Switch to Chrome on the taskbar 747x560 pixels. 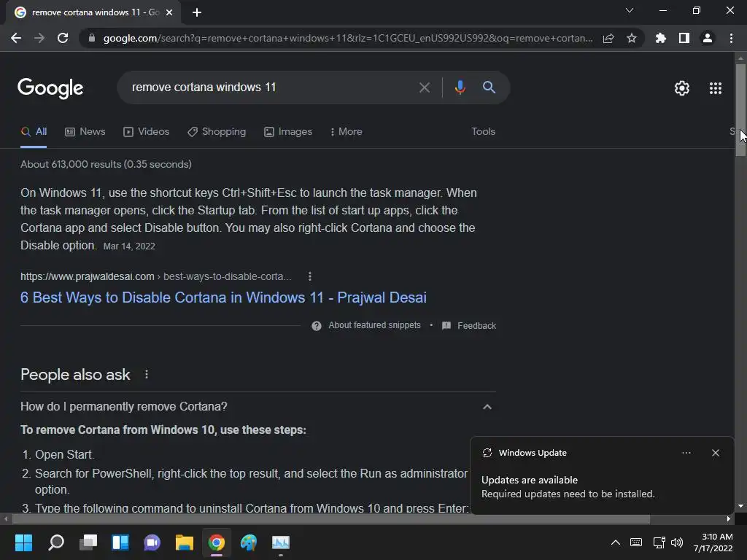click(x=216, y=542)
